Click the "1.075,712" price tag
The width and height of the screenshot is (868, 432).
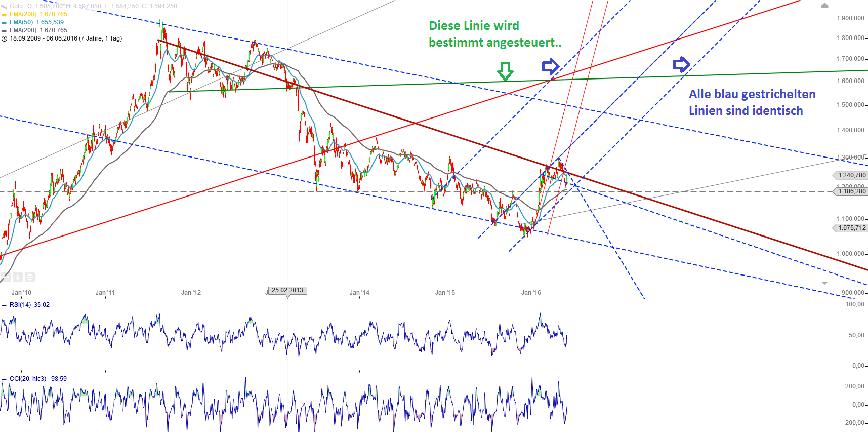pos(851,228)
